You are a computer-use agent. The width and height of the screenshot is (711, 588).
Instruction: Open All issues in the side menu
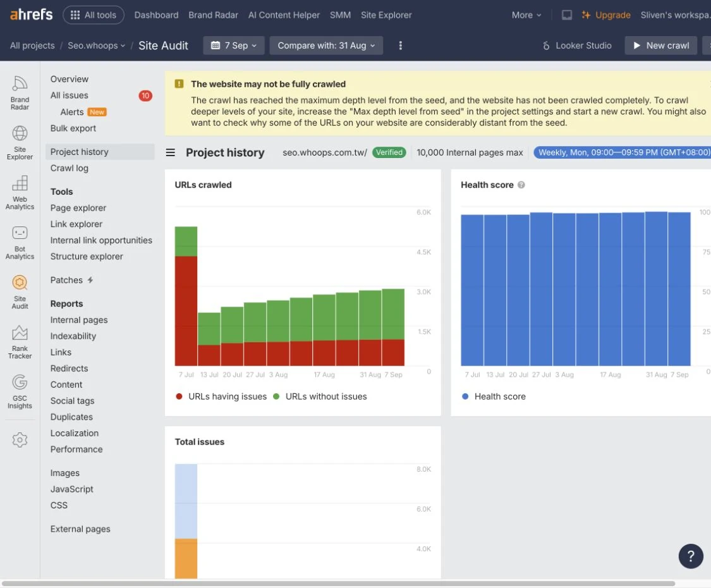pyautogui.click(x=70, y=95)
